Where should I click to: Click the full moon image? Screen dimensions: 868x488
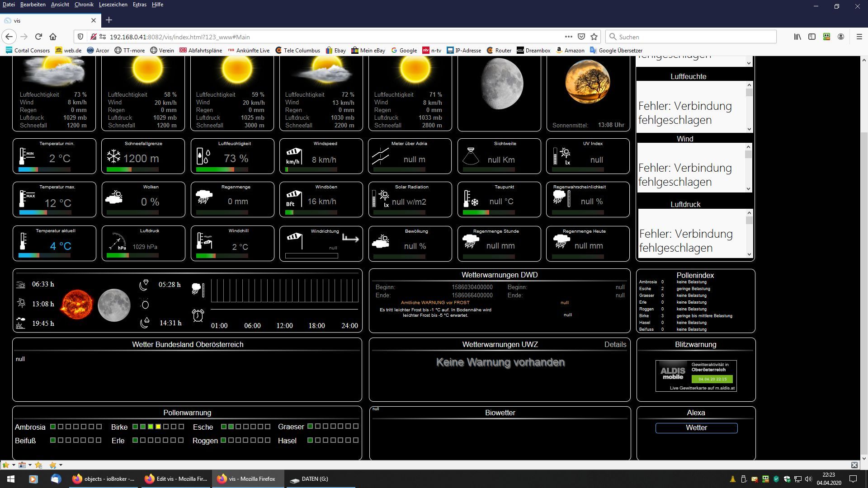114,305
